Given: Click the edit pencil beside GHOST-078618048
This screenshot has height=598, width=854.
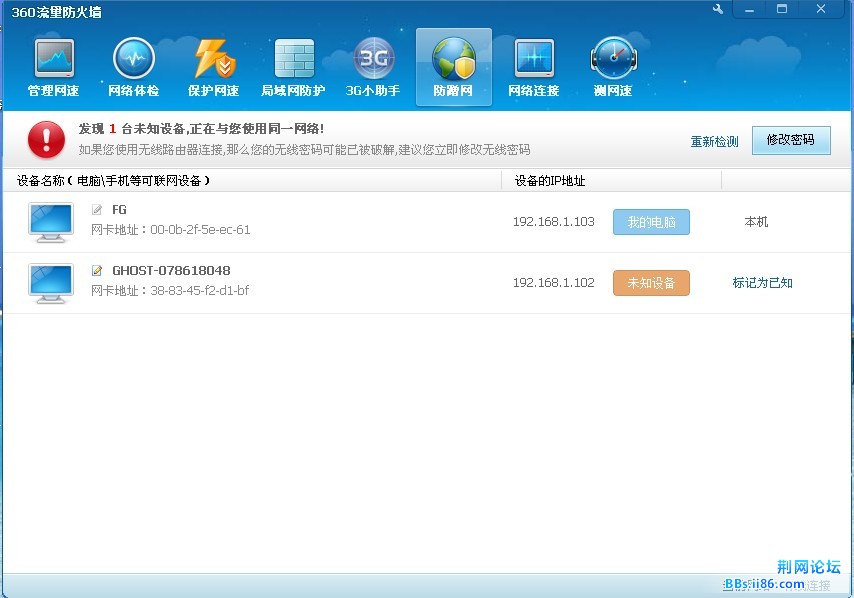Looking at the screenshot, I should click(97, 270).
